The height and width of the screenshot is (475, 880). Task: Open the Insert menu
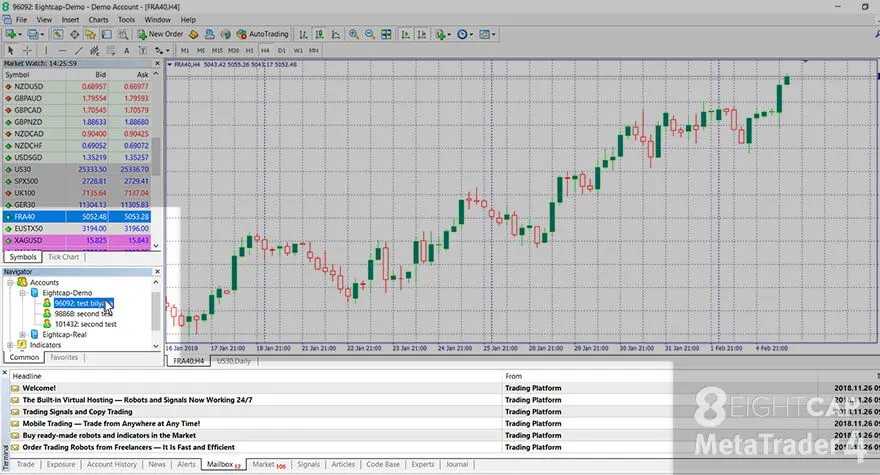(70, 20)
